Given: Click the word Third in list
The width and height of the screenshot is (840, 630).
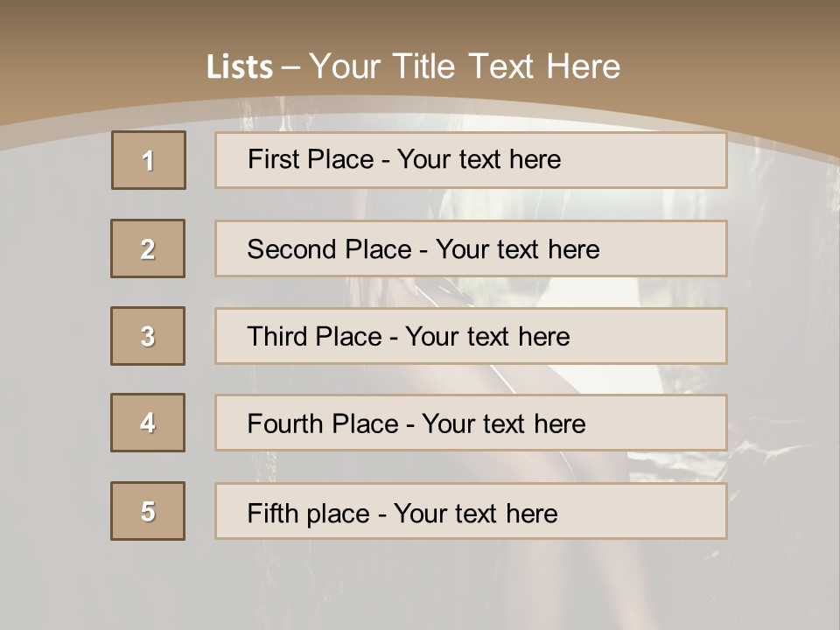Looking at the screenshot, I should (276, 336).
